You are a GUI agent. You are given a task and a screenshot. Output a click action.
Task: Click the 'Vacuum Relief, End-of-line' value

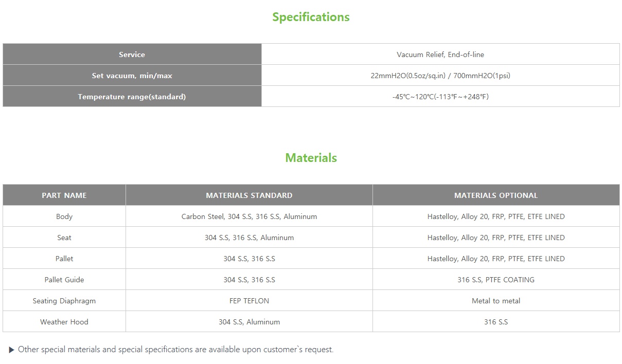(x=440, y=54)
